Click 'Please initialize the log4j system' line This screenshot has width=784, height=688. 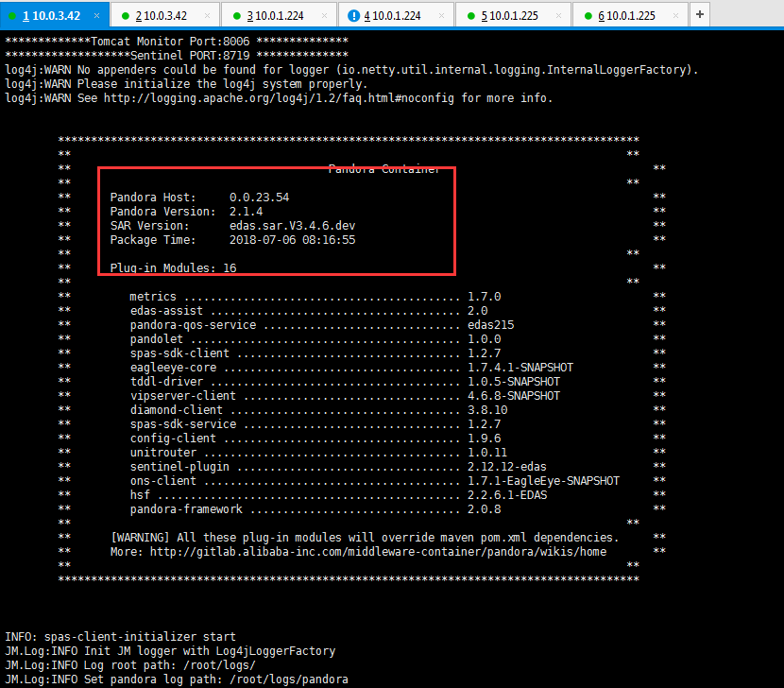186,83
